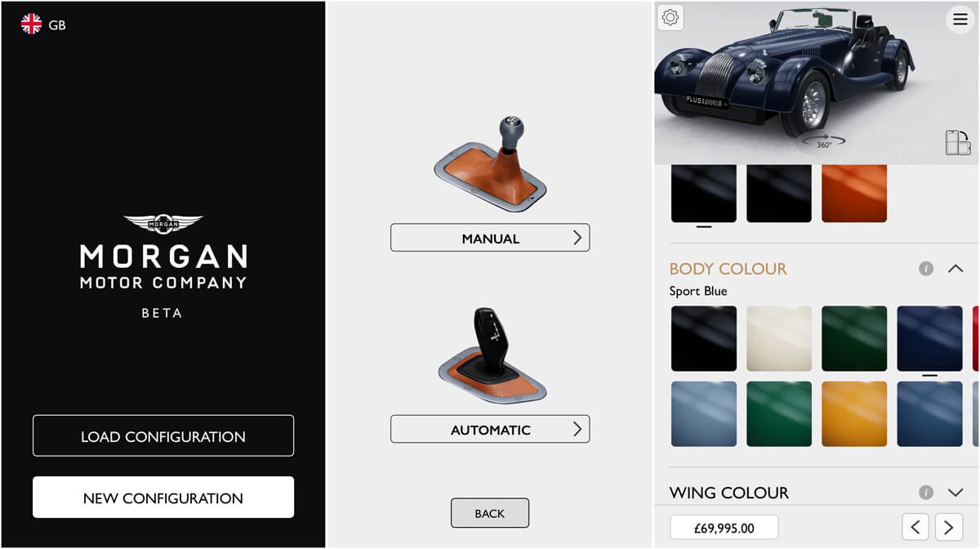Screen dimensions: 980x549
Task: Select the cream body colour swatch
Action: [x=779, y=339]
